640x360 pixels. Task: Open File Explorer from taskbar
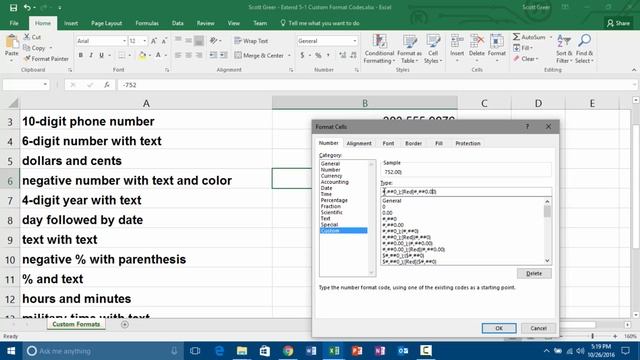(242, 351)
